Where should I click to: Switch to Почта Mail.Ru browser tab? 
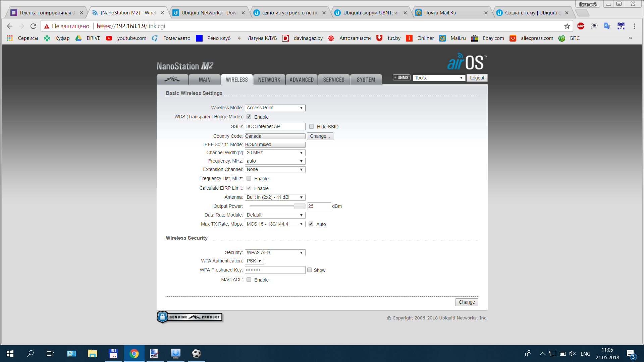coord(451,13)
